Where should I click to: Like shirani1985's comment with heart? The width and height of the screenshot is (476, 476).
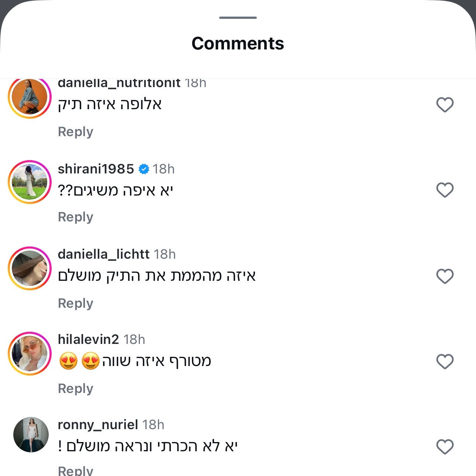coord(445,190)
